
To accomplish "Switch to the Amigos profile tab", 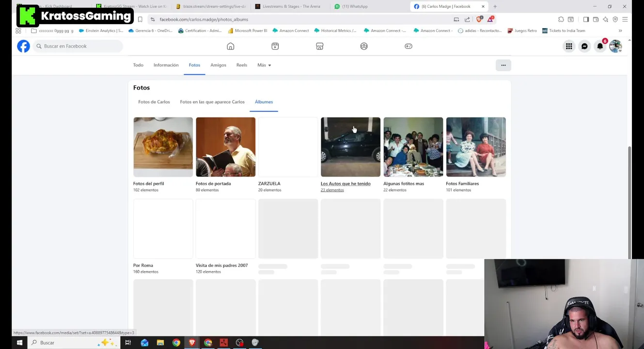I will (218, 65).
